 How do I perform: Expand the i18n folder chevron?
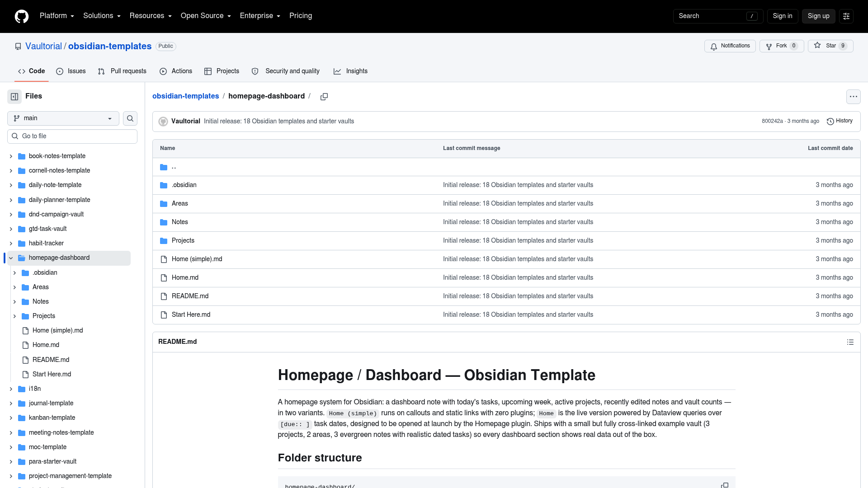point(11,389)
